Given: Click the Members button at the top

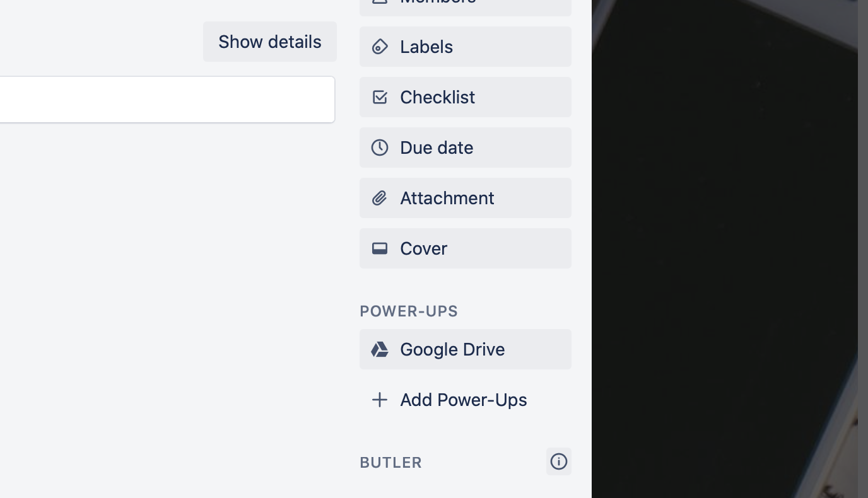Looking at the screenshot, I should 465,5.
